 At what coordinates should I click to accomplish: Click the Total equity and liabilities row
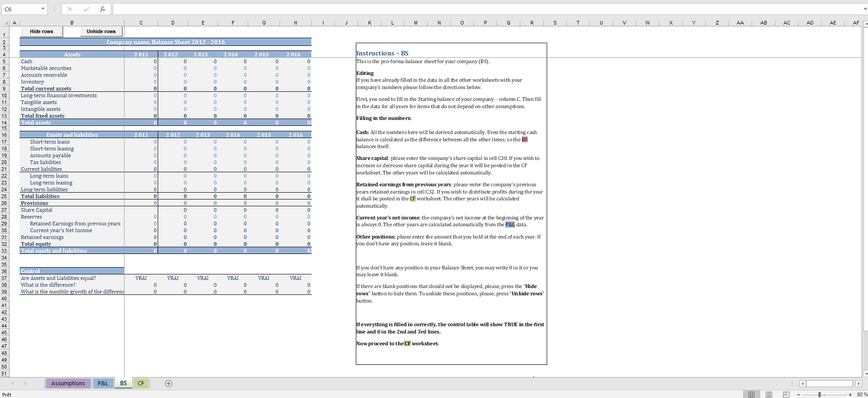pyautogui.click(x=165, y=251)
